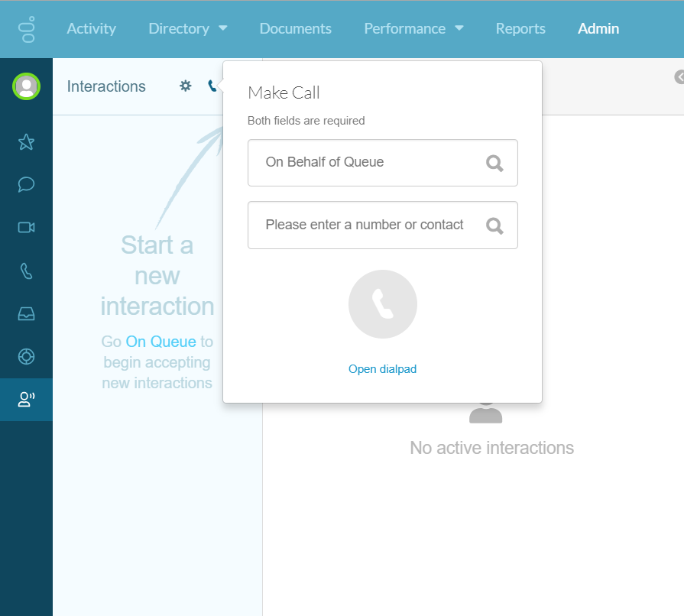Click search icon in number or contact field

[494, 225]
